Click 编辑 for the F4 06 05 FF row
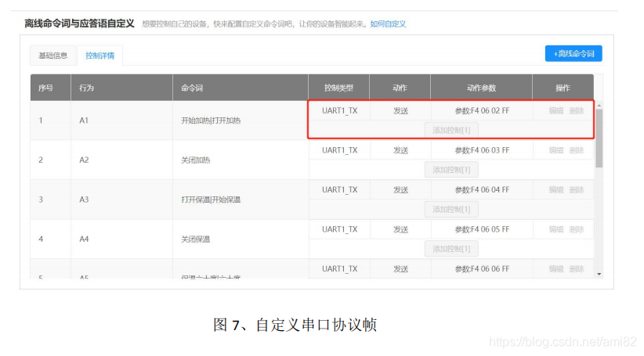 [556, 228]
